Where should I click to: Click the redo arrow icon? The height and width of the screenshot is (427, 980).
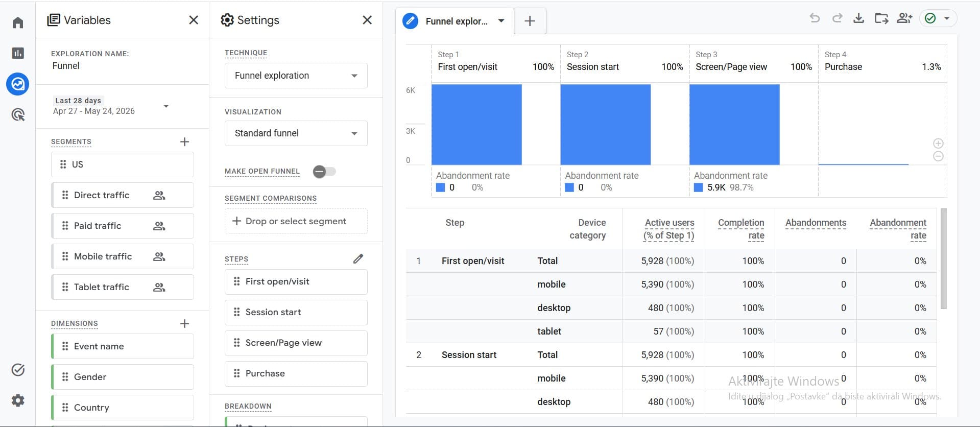coord(837,18)
